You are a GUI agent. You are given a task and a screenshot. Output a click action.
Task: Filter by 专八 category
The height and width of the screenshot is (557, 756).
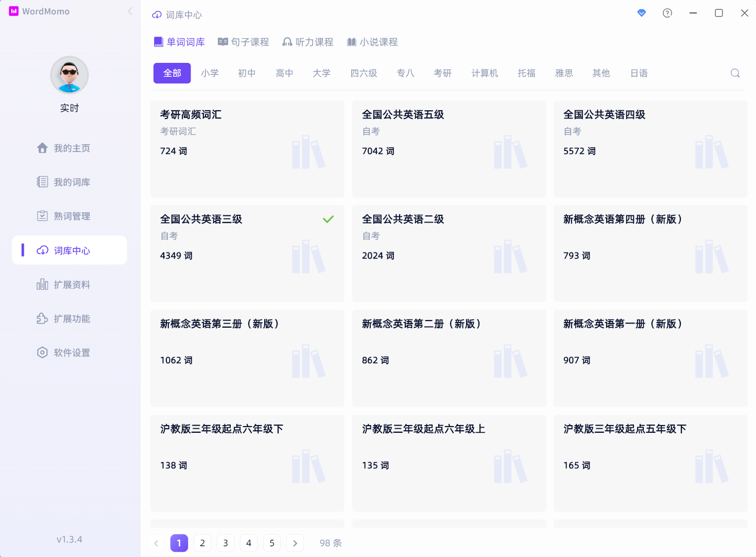click(405, 73)
